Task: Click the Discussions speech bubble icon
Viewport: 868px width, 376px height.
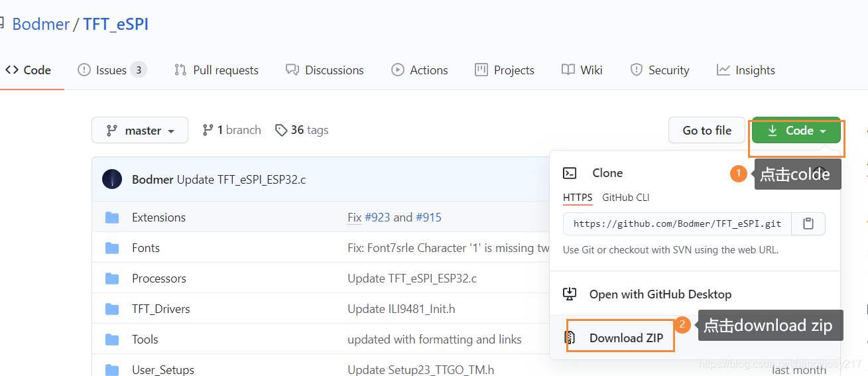Action: pyautogui.click(x=292, y=70)
